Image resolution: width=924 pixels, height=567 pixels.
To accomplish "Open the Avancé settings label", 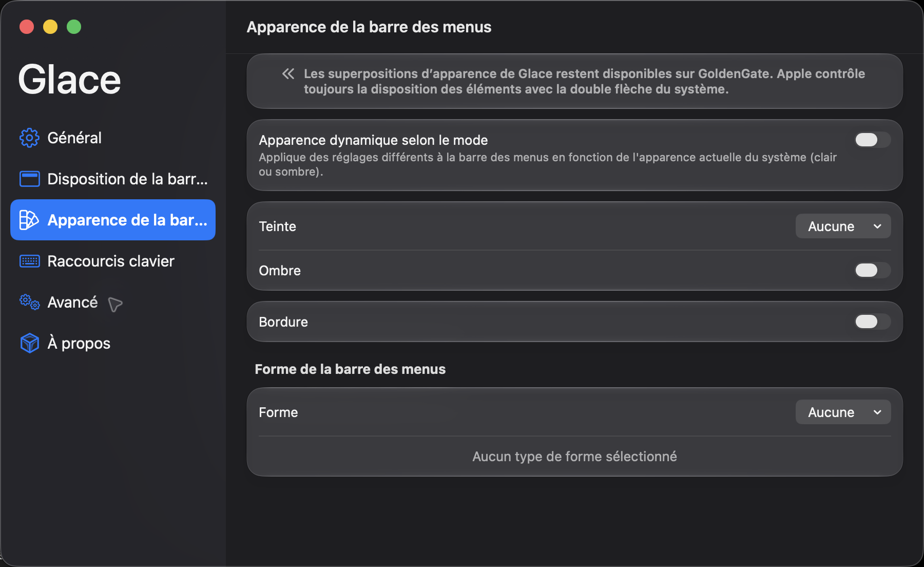I will click(x=72, y=302).
